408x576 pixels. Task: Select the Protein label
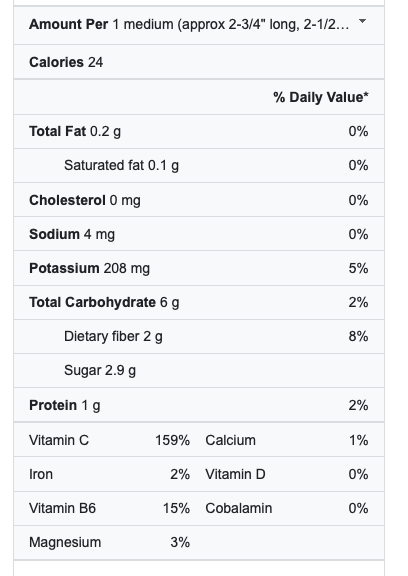53,405
